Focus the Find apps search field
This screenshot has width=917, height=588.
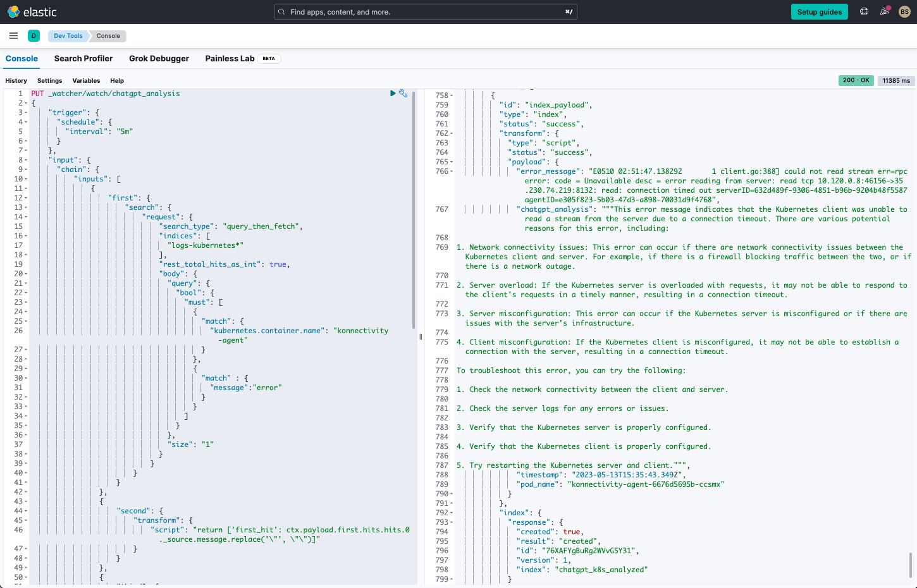(x=425, y=12)
